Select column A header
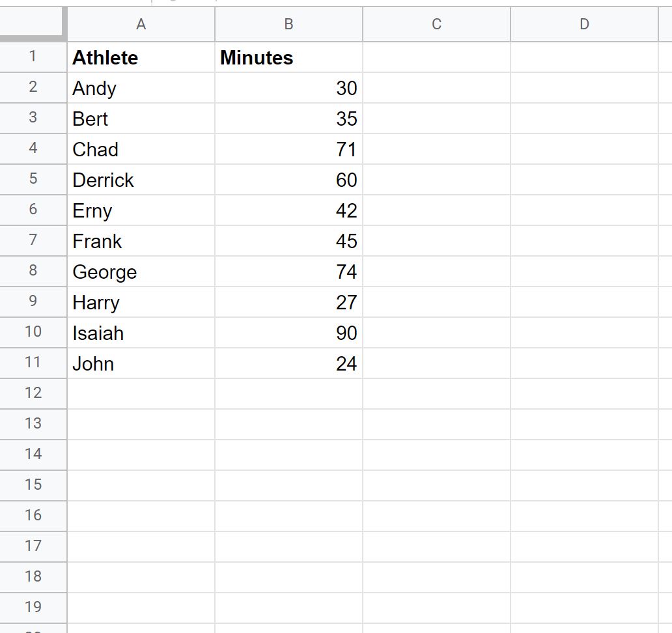Screen dimensions: 672x633 click(141, 24)
